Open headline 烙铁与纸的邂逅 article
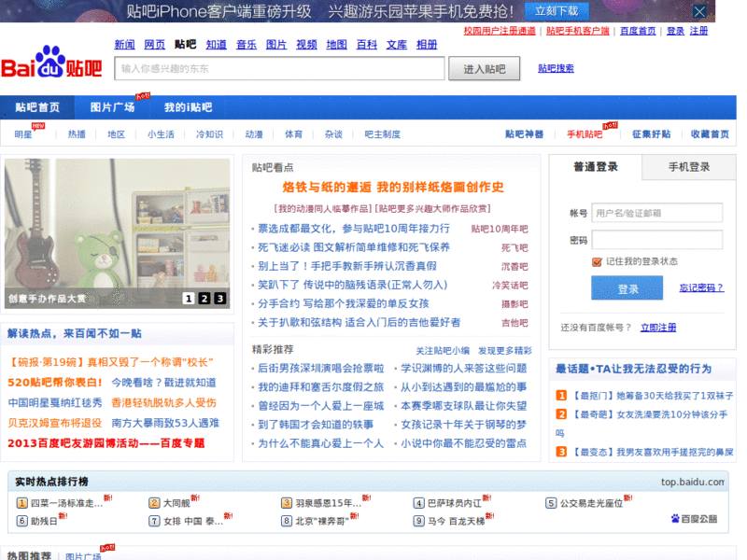 [x=392, y=188]
